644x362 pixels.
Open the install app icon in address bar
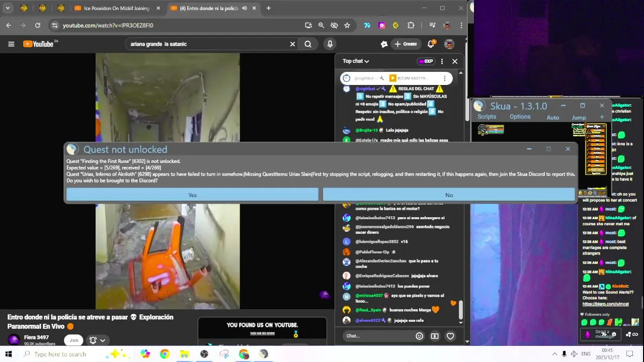308,25
